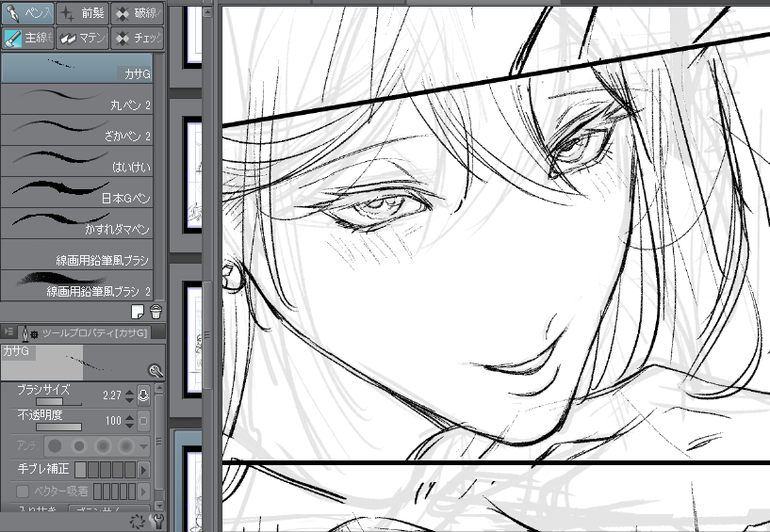Create a copy of the current sub tool
This screenshot has width=770, height=532.
tap(138, 312)
